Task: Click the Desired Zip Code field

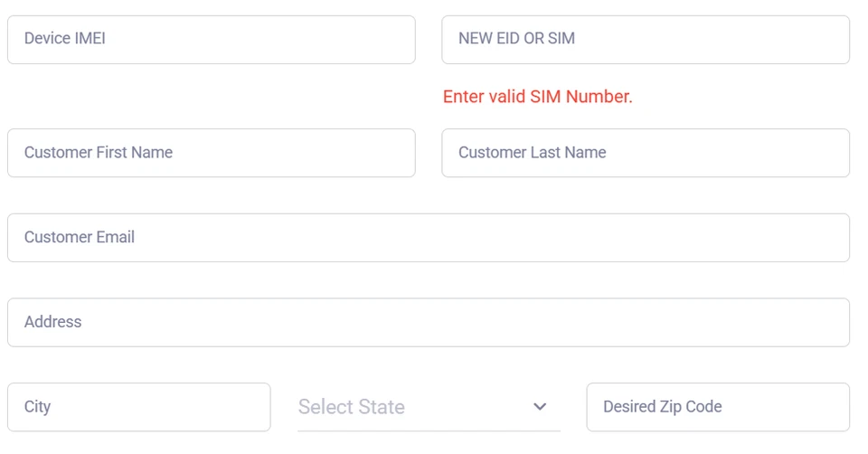Action: click(x=717, y=407)
